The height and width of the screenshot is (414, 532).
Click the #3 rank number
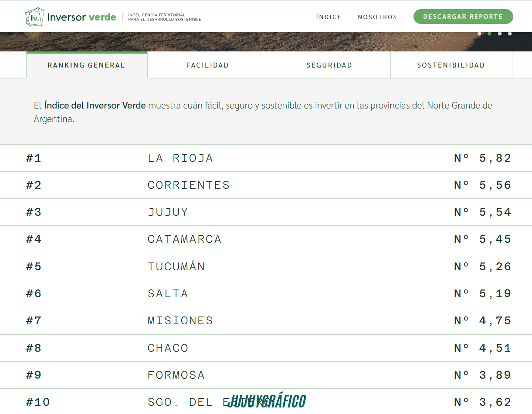(x=34, y=212)
